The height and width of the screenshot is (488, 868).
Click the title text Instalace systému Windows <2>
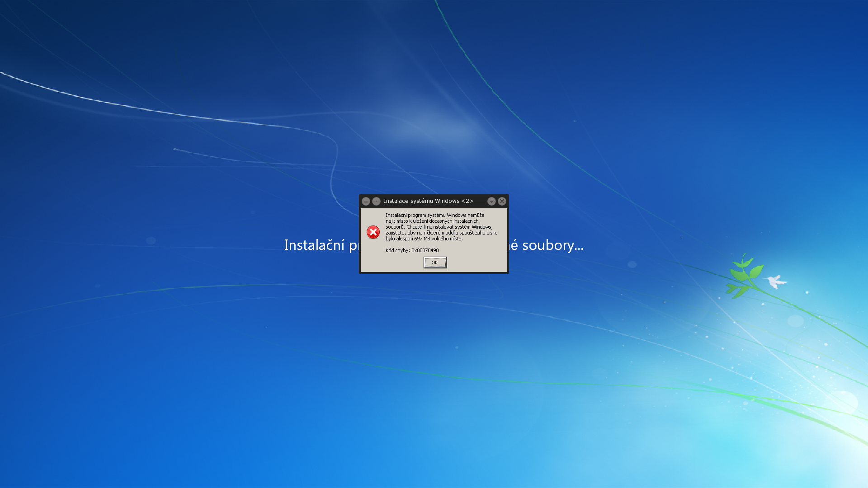tap(428, 201)
